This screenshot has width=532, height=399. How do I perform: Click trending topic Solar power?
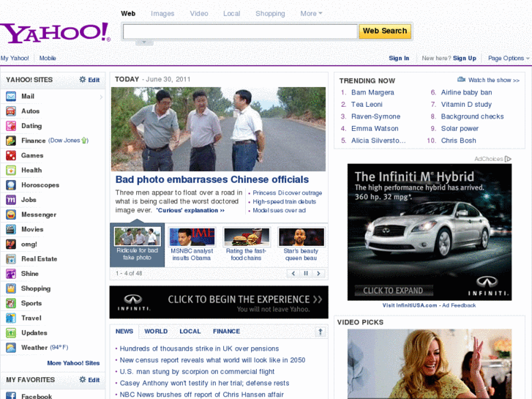point(460,129)
